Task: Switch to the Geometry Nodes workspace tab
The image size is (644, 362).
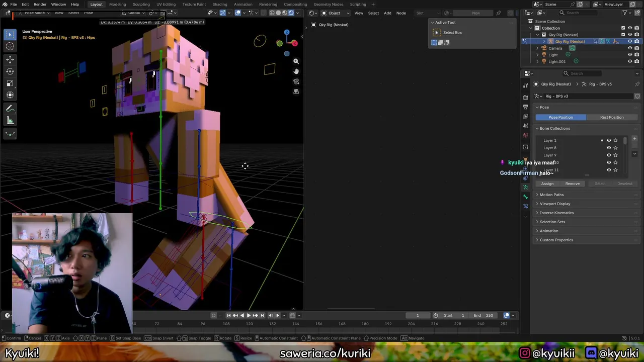Action: 329,4
